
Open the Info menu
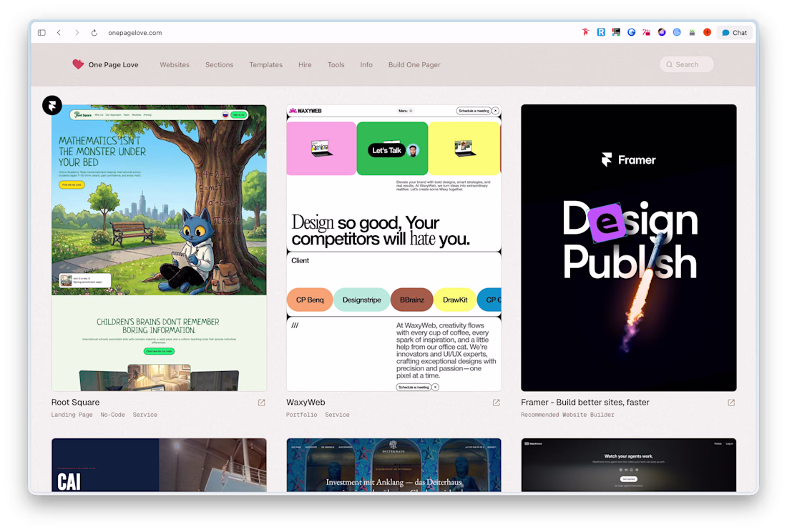pos(366,64)
